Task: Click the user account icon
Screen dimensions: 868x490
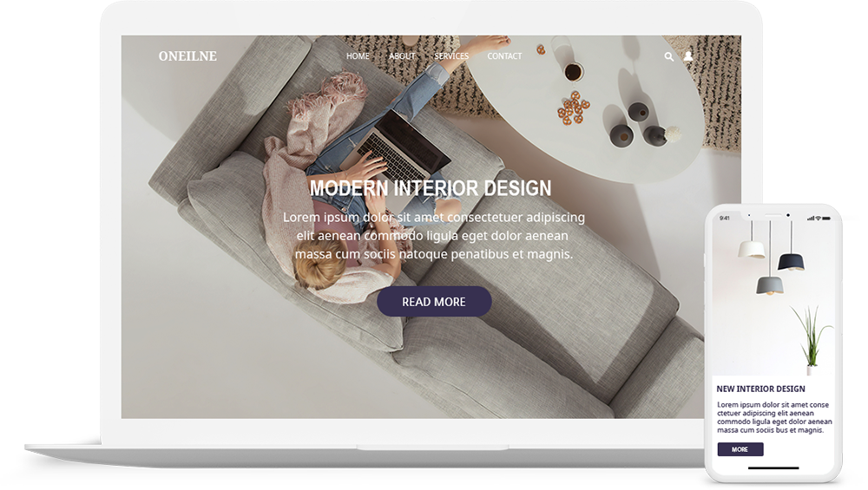Action: pyautogui.click(x=688, y=56)
